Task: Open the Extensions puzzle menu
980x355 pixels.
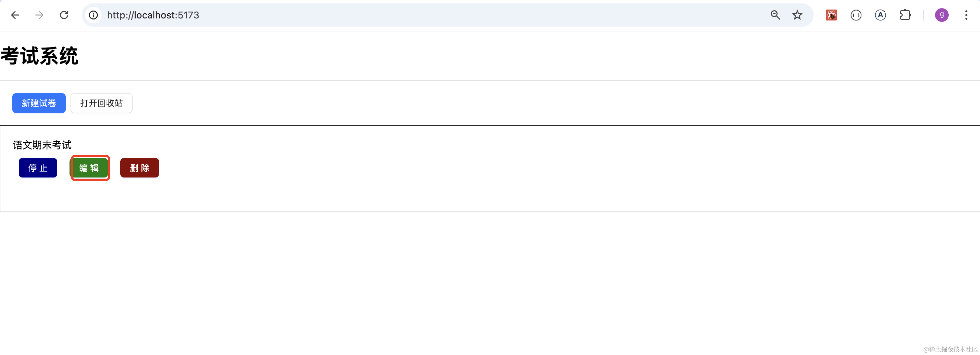Action: coord(905,15)
